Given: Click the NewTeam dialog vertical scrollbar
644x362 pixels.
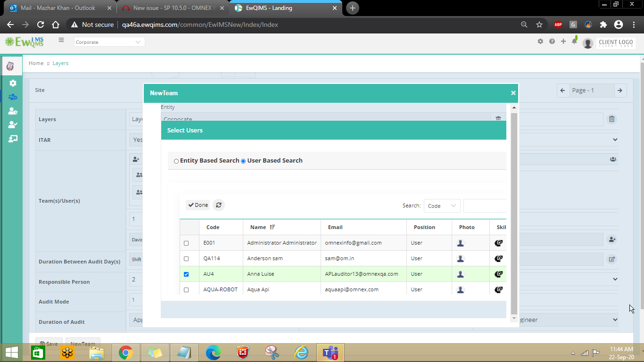Looking at the screenshot, I should 514,214.
